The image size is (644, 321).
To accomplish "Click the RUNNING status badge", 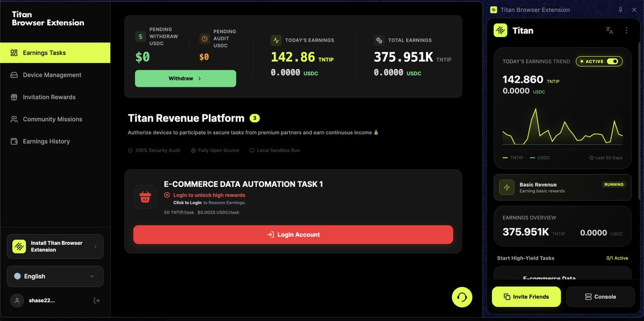I will tap(614, 185).
